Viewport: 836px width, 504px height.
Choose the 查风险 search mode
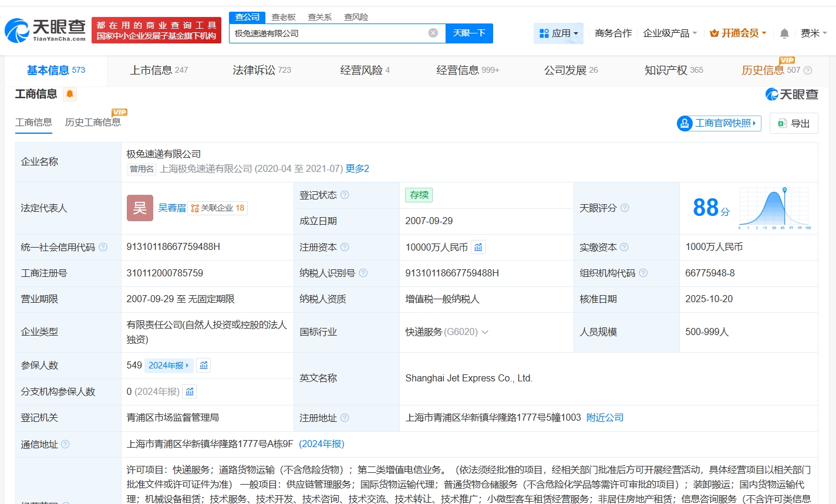click(x=356, y=17)
